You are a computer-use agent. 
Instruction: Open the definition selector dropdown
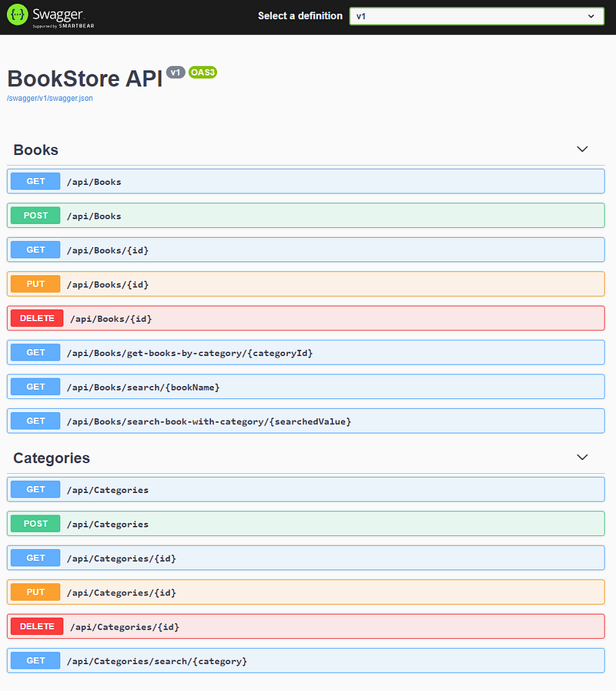tap(477, 16)
